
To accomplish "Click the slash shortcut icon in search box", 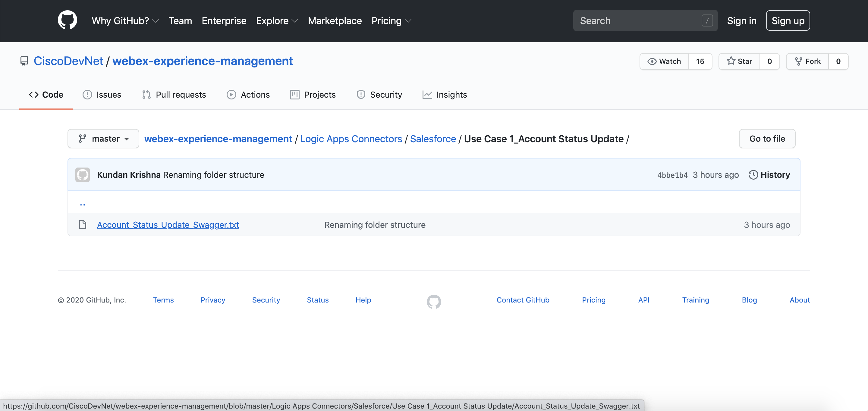I will (x=707, y=21).
